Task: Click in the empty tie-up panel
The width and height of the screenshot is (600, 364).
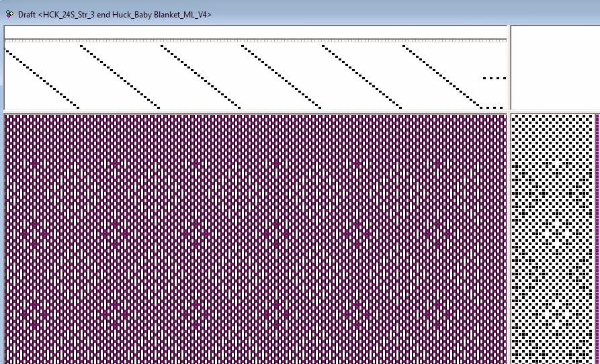Action: 556,68
